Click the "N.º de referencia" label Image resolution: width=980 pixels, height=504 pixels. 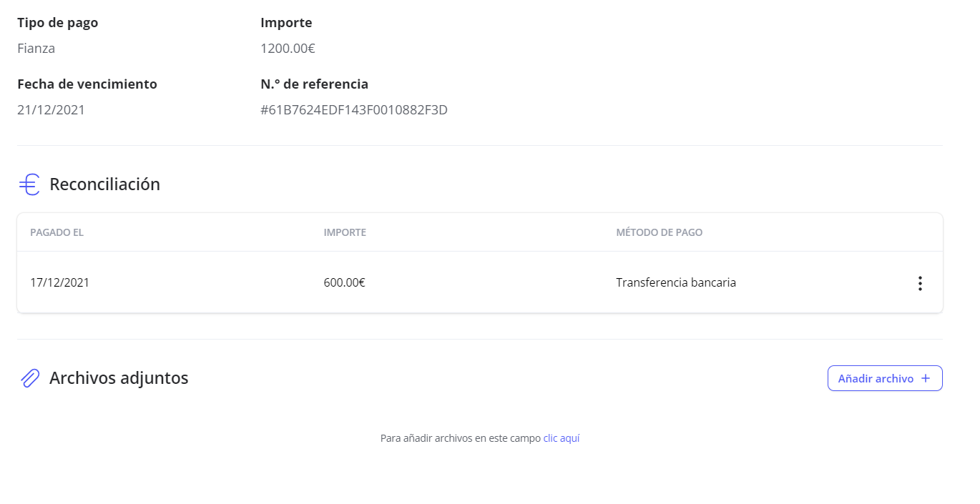coord(314,84)
